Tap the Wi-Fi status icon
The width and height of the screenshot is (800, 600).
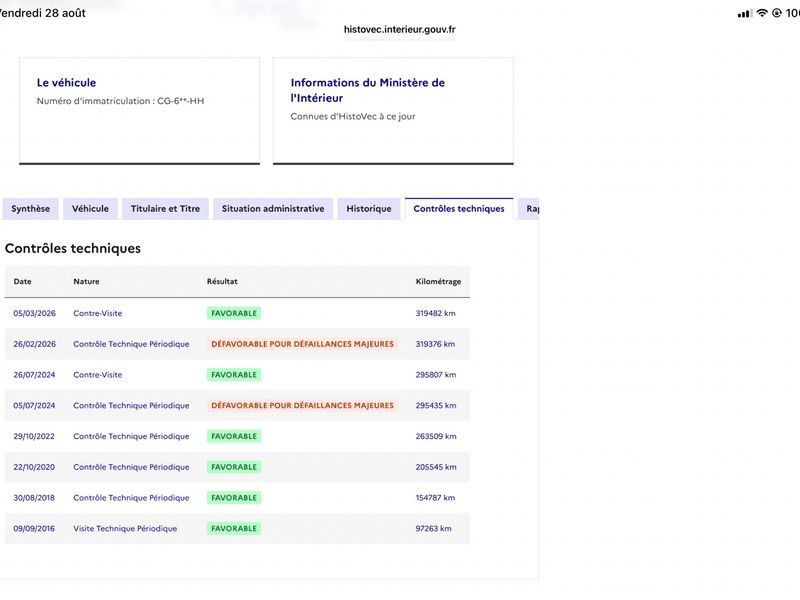point(762,13)
